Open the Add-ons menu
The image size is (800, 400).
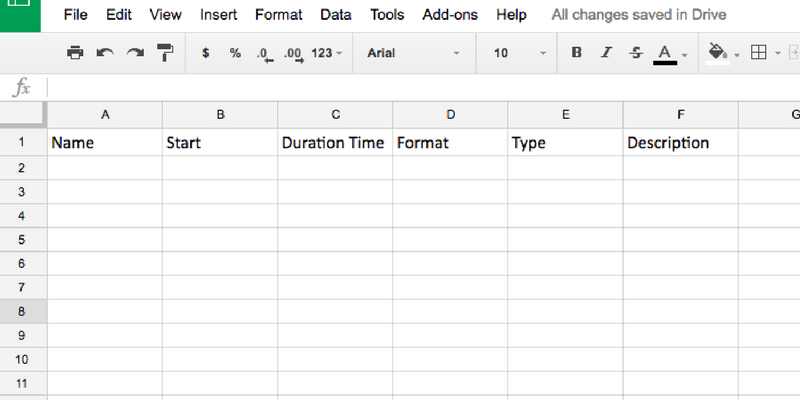coord(450,15)
